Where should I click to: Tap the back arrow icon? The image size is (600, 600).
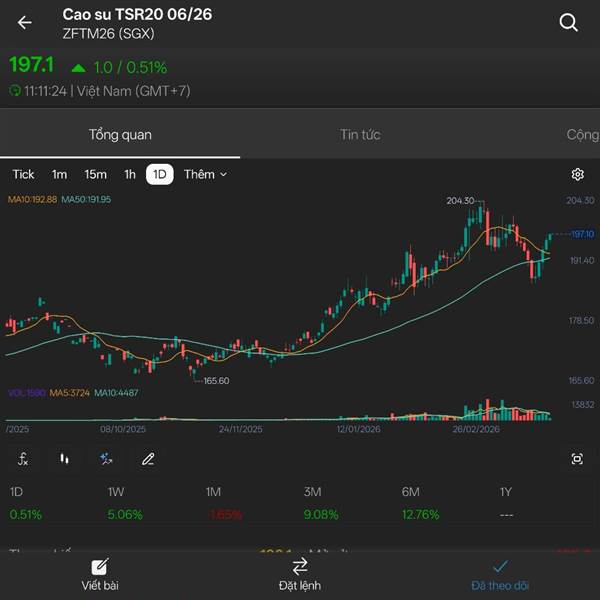click(x=25, y=23)
